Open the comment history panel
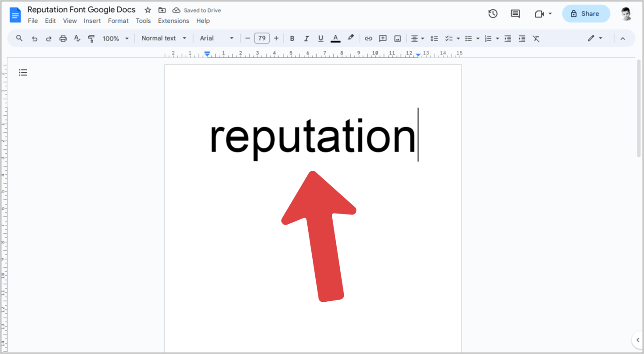This screenshot has width=644, height=354. [515, 14]
